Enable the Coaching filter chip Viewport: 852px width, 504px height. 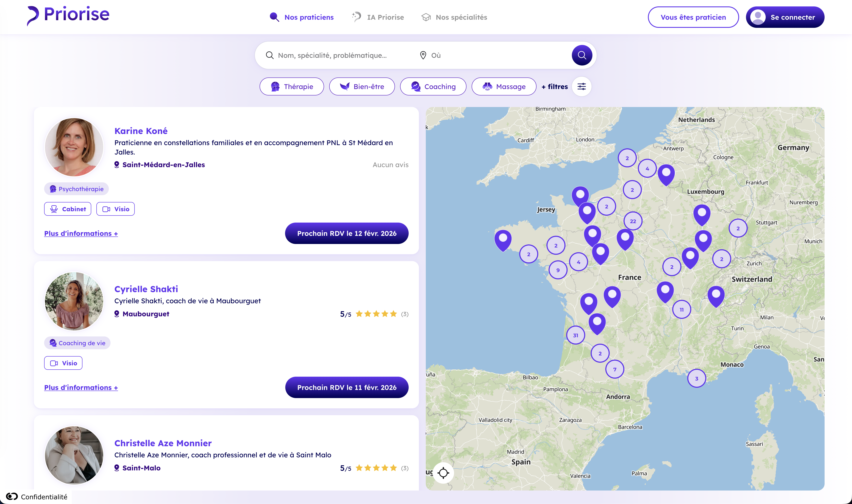point(433,87)
